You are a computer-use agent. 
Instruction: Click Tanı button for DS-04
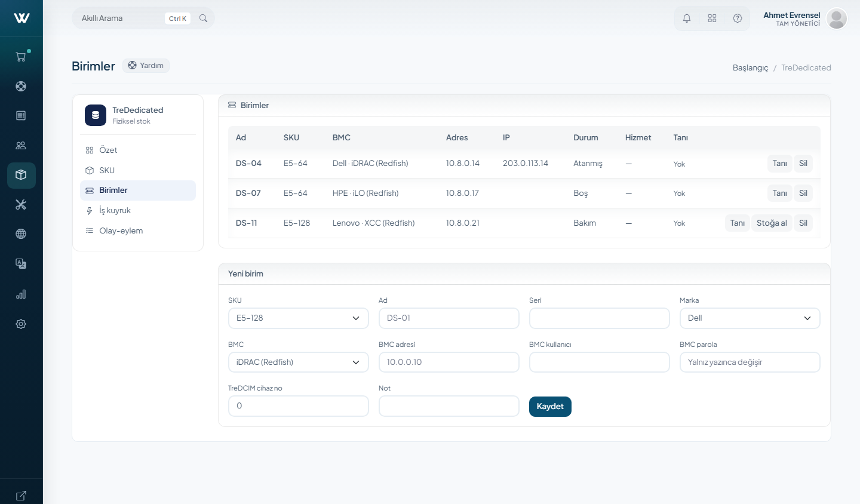(x=780, y=164)
